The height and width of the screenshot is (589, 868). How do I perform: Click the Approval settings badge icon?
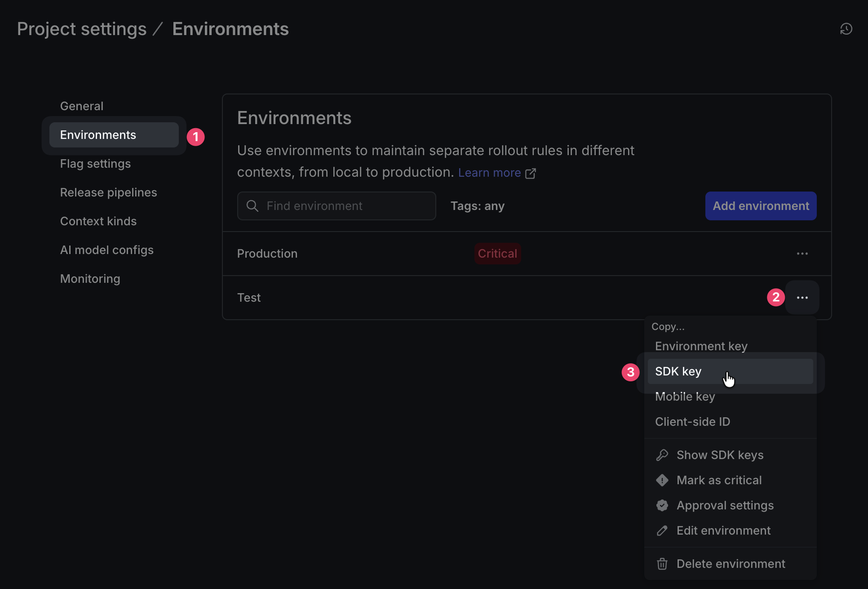point(662,505)
